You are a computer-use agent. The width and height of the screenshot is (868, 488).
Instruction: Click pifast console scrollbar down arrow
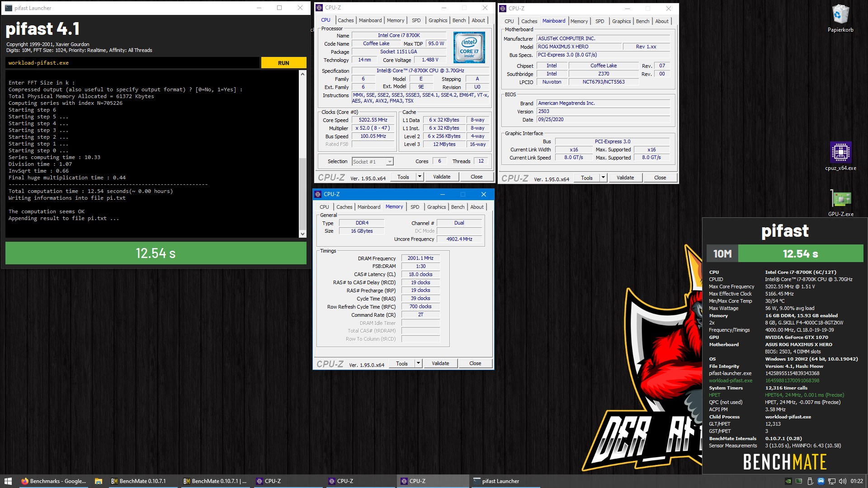[x=302, y=234]
